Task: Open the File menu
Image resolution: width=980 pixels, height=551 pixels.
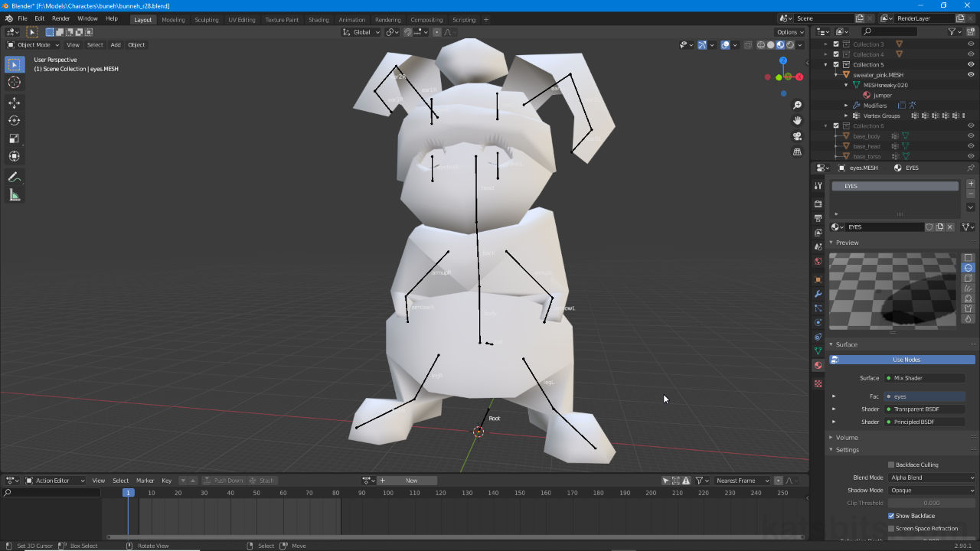Action: pos(22,18)
